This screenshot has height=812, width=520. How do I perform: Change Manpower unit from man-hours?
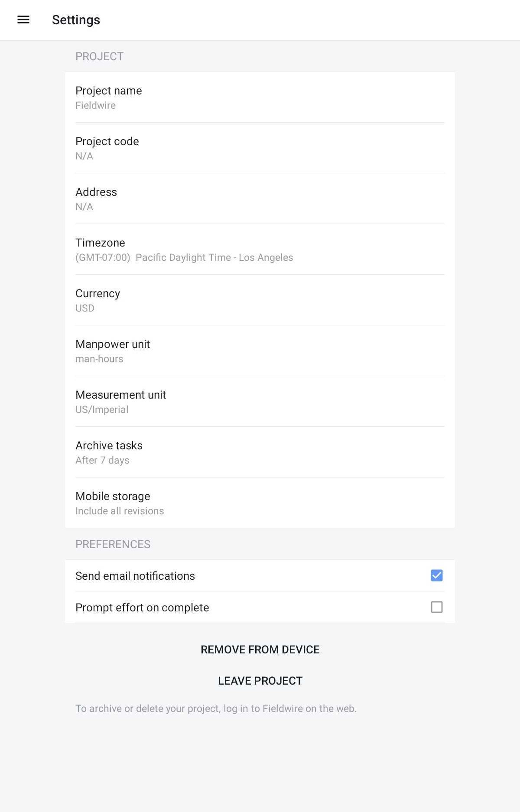click(x=260, y=351)
